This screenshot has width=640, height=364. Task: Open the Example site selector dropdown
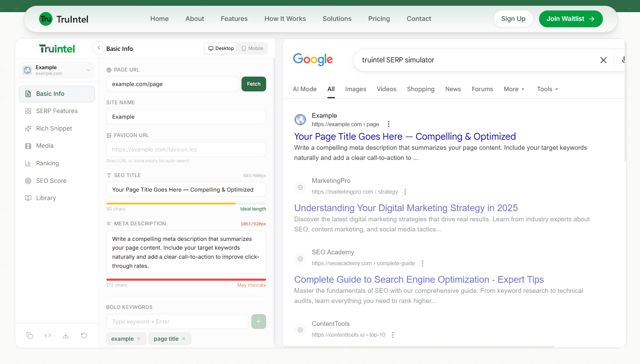57,70
